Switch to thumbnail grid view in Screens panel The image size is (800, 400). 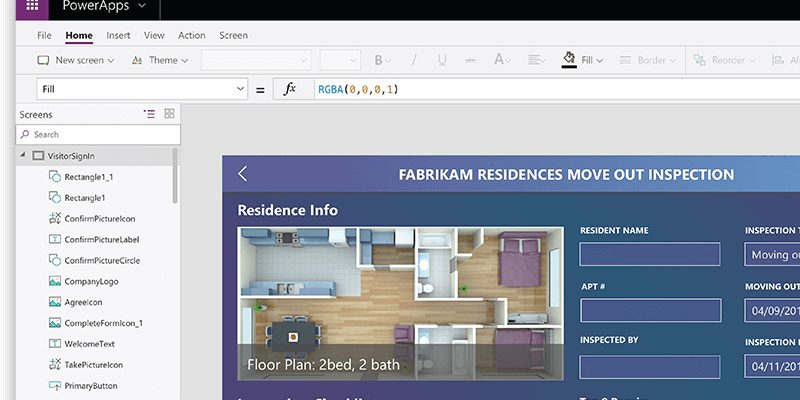169,114
